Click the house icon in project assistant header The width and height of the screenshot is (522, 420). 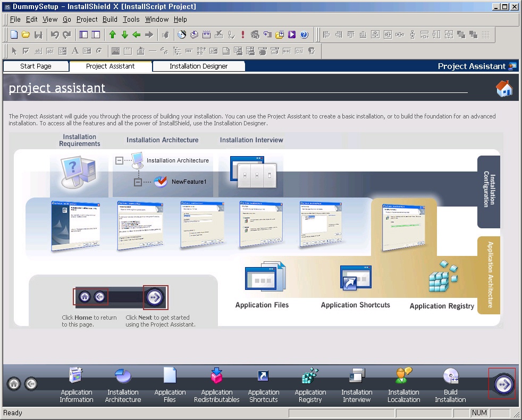pyautogui.click(x=504, y=89)
